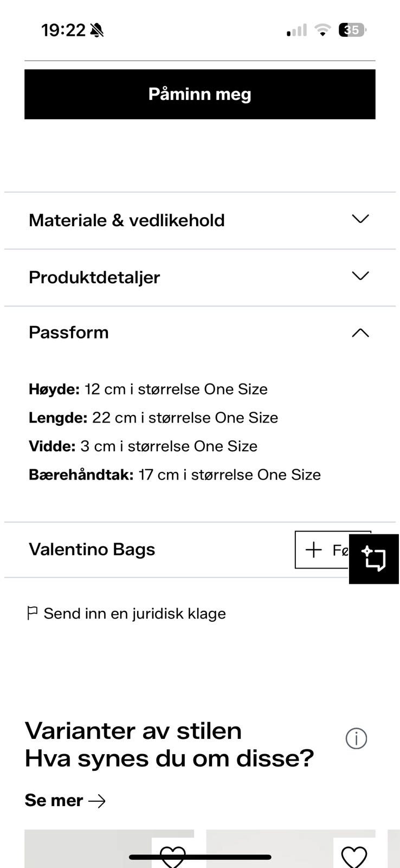Viewport: 400px width, 868px height.
Task: Open the black floating assistant icon
Action: (374, 559)
